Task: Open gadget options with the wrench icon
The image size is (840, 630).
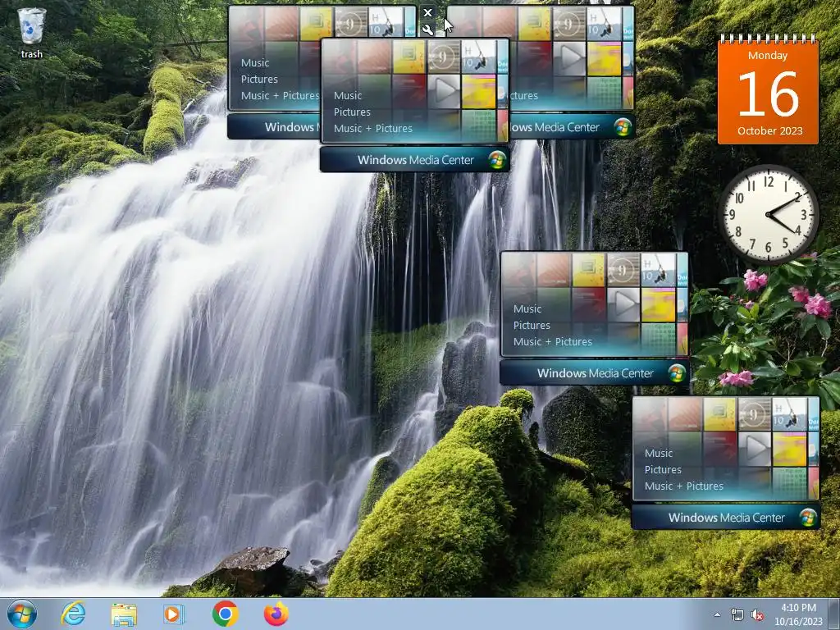Action: click(x=427, y=30)
